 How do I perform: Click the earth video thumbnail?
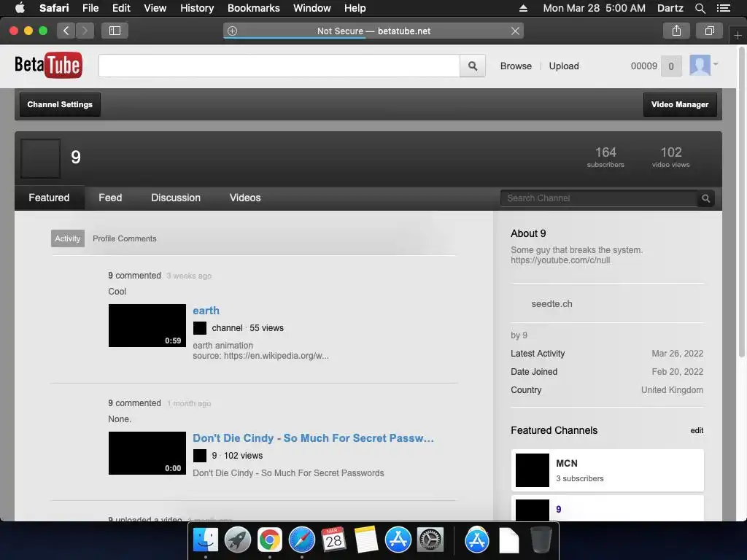point(147,326)
